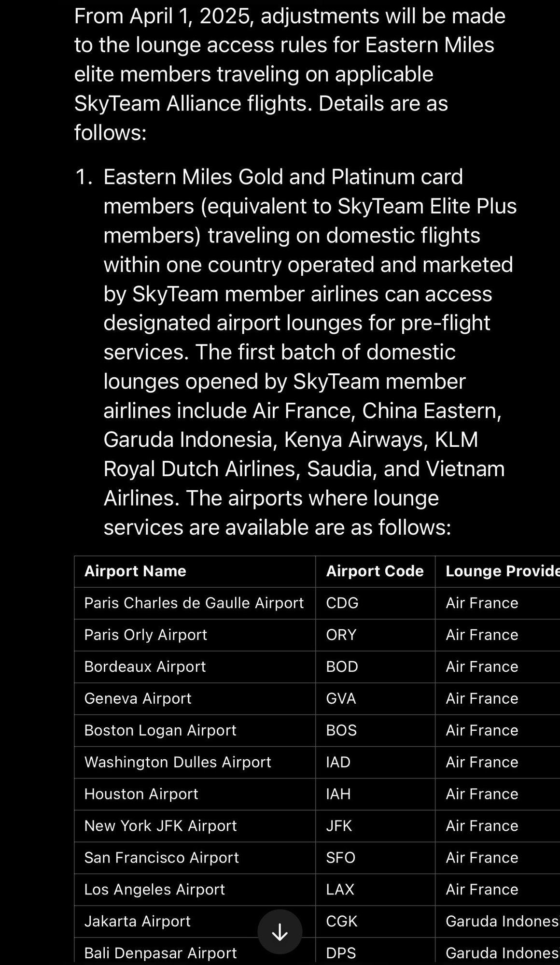Viewport: 560px width, 965px height.
Task: Select the Jakarta Airport cell
Action: click(137, 921)
